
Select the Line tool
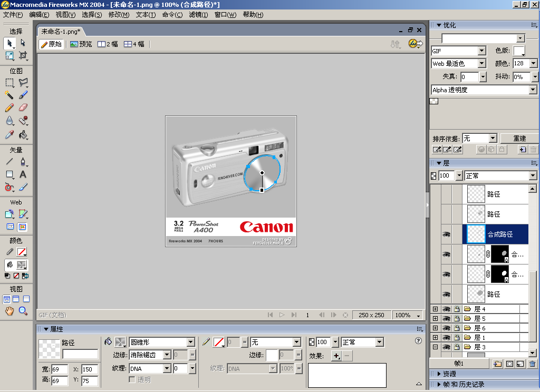click(9, 161)
